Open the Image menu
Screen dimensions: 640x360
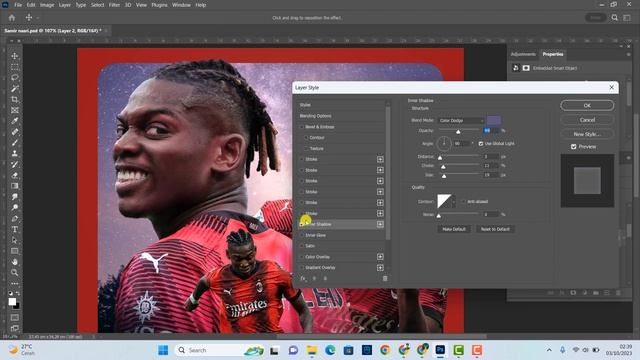(47, 5)
